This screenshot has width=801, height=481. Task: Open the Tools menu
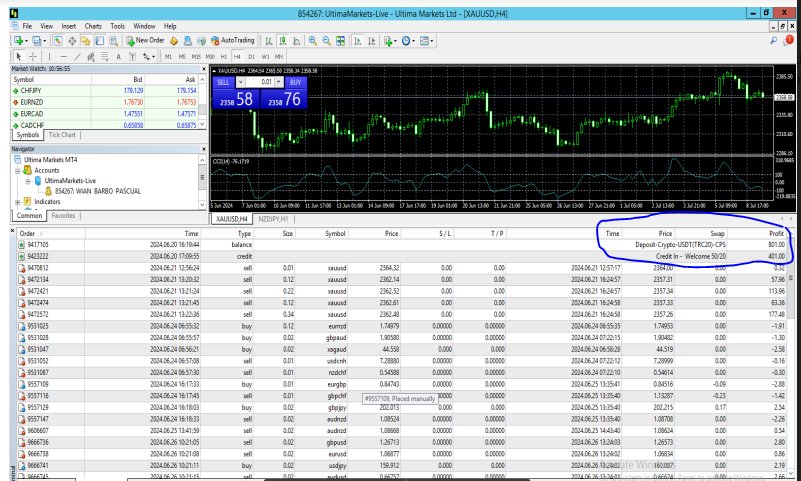(x=117, y=26)
